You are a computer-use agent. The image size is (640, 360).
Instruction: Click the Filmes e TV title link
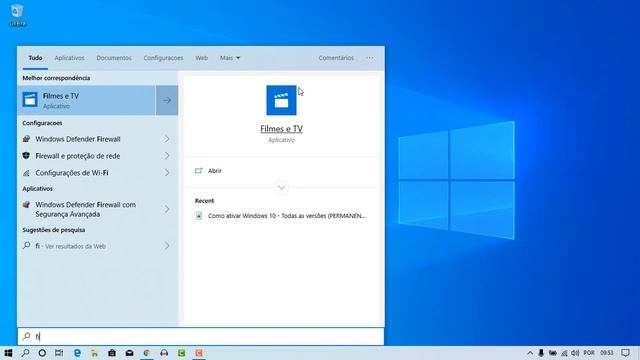pyautogui.click(x=281, y=129)
